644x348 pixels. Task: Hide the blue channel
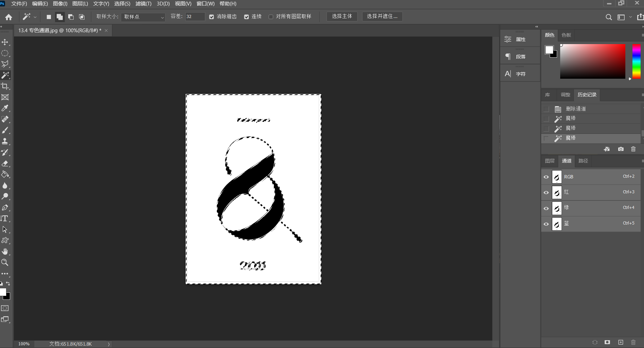pyautogui.click(x=546, y=224)
